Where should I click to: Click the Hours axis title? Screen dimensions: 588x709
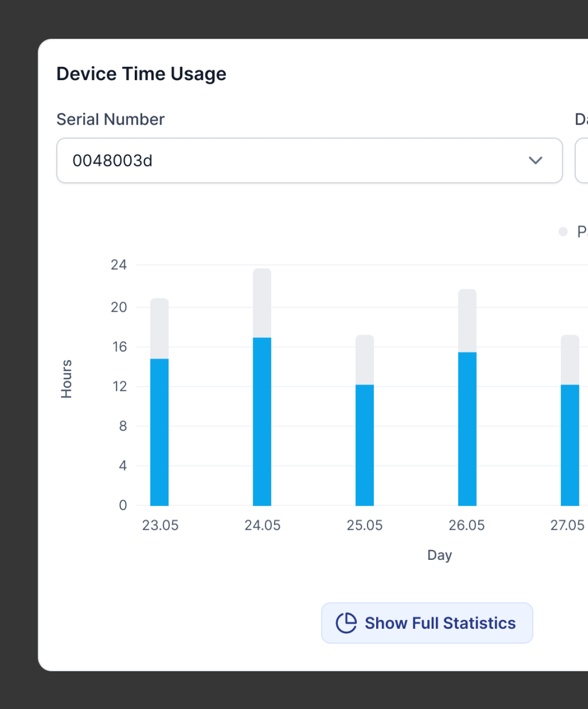(x=66, y=379)
